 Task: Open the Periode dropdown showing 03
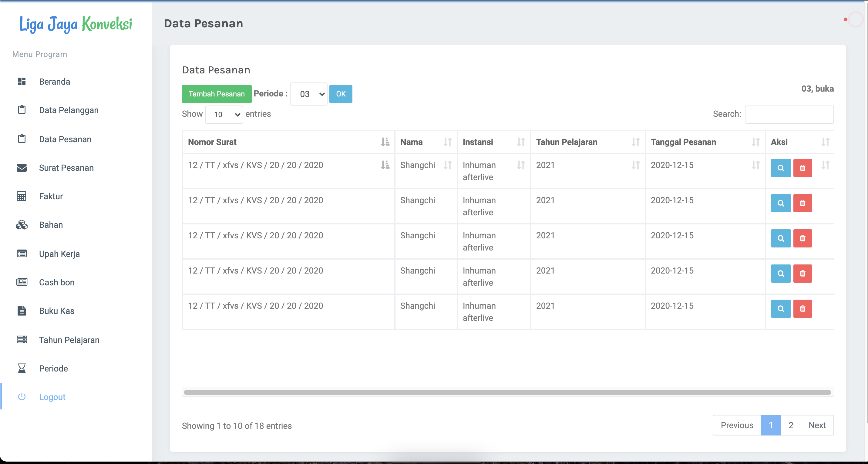coord(309,94)
